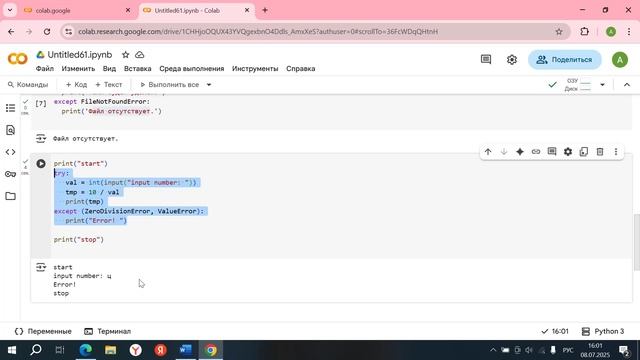This screenshot has width=640, height=360.
Task: Open Среда выполнения menu
Action: pyautogui.click(x=191, y=69)
